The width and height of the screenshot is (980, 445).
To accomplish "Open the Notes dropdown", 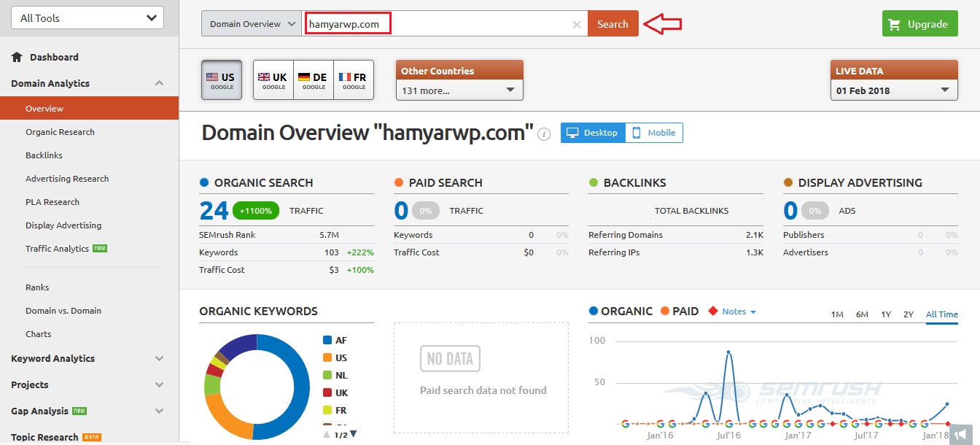I will click(x=739, y=311).
